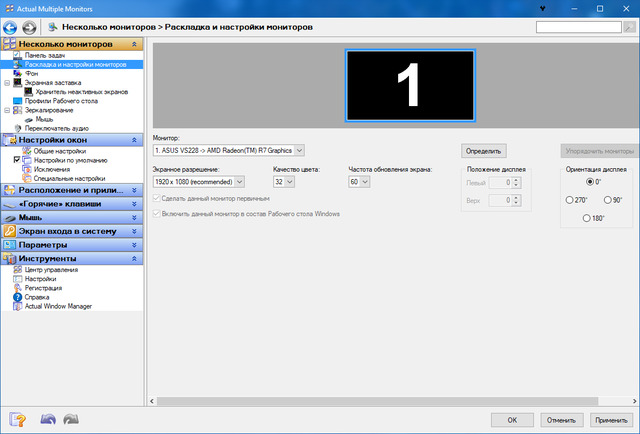Open Регистрация in the tools section
The height and width of the screenshot is (434, 640).
pyautogui.click(x=44, y=288)
